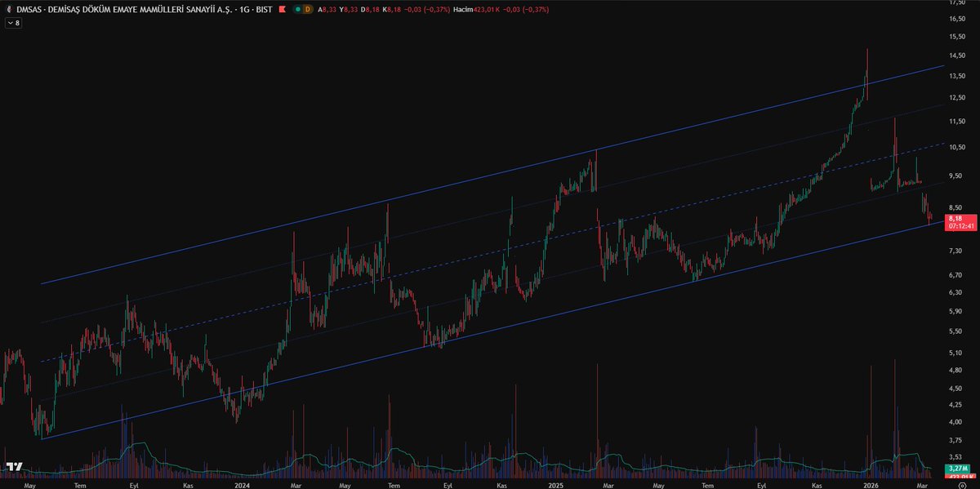Click the green 3,27M volume label
Screen dimensions: 980x489
956,469
